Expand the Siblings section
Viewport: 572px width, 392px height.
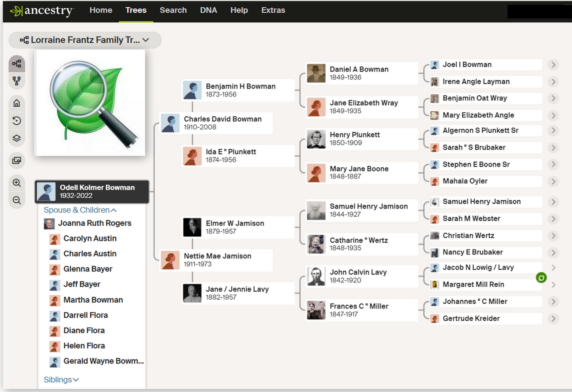click(x=61, y=379)
